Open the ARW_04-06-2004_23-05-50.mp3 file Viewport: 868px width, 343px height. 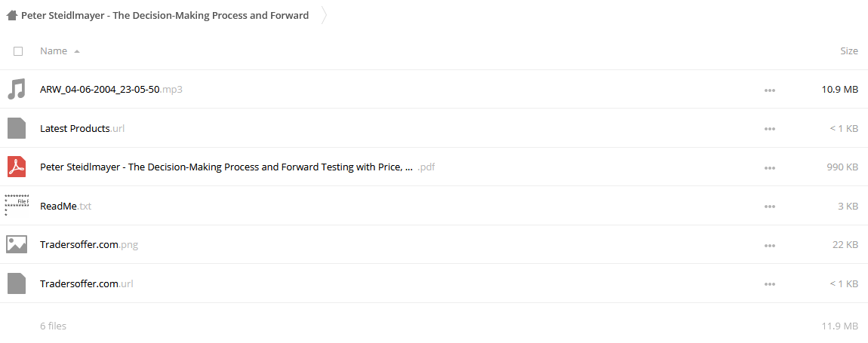click(x=111, y=89)
